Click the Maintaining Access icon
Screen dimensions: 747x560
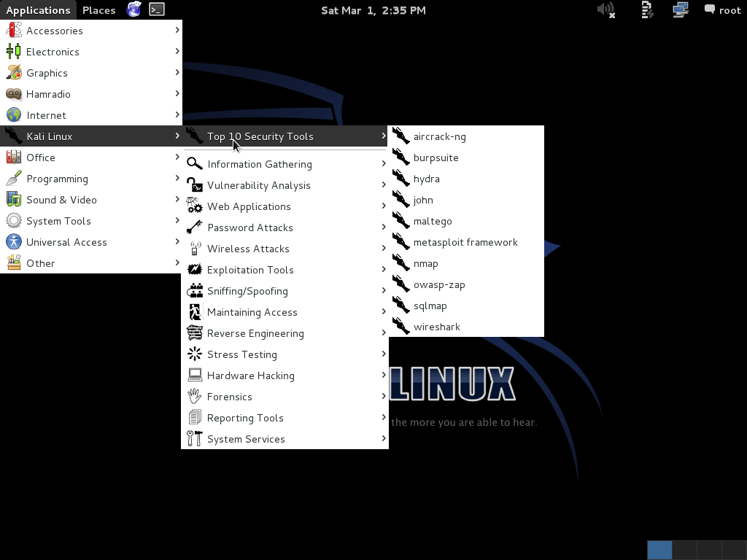[x=194, y=312]
